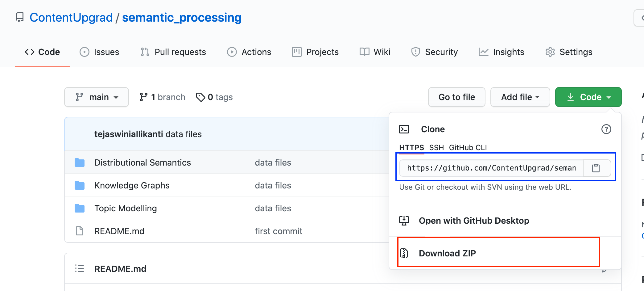Click the Wiki book icon

tap(364, 52)
